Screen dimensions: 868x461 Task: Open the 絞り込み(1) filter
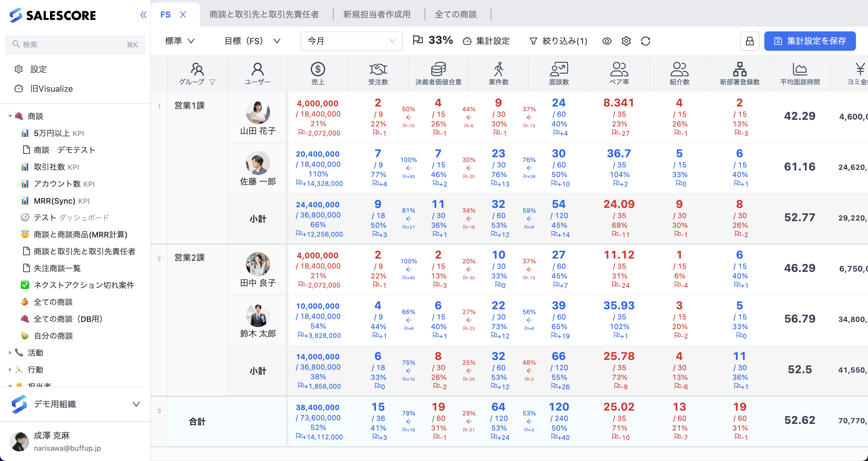(x=558, y=41)
